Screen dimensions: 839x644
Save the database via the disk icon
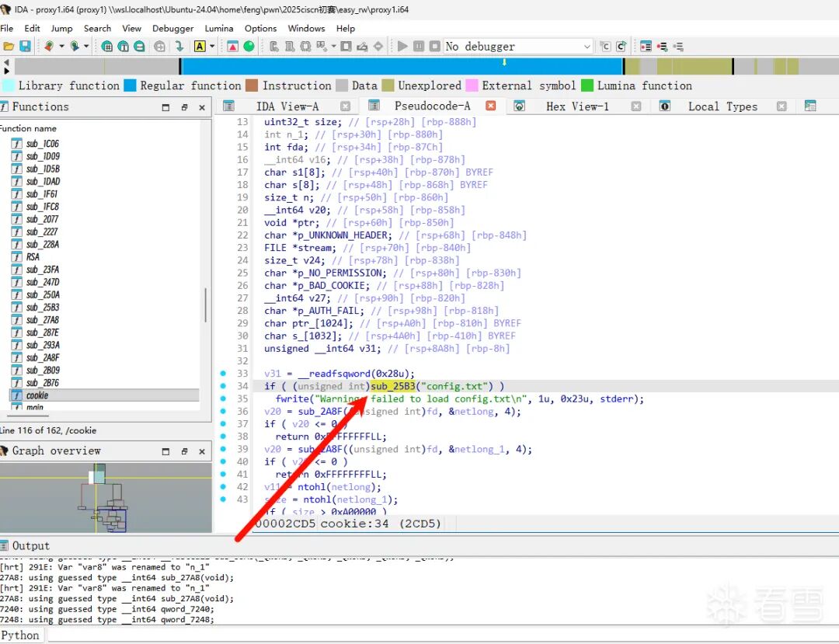click(26, 46)
